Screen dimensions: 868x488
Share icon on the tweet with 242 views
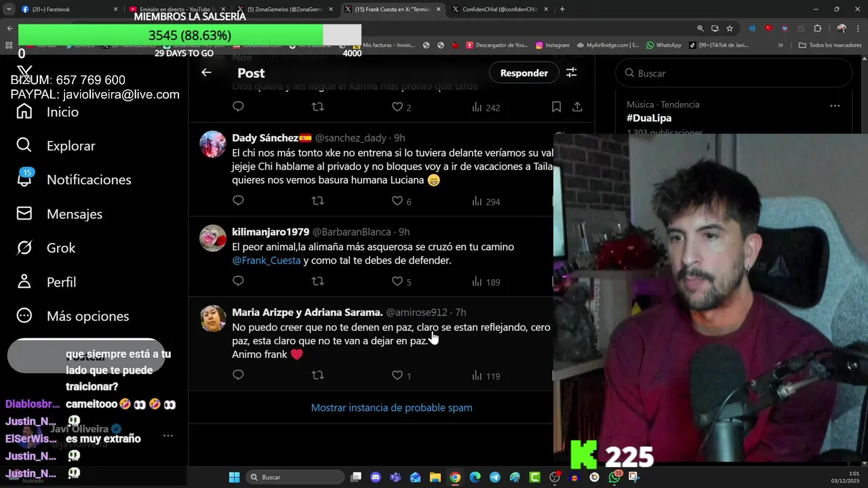[577, 106]
